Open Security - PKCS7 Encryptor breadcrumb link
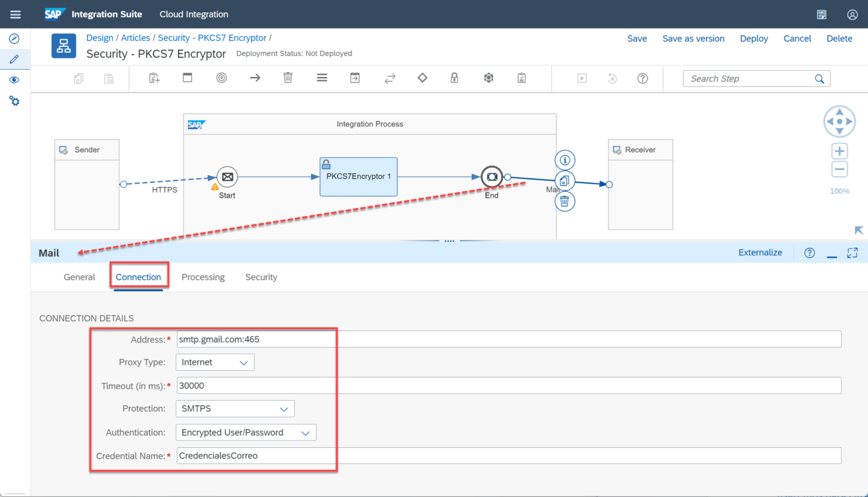Screen dimensions: 868x497 tap(212, 38)
